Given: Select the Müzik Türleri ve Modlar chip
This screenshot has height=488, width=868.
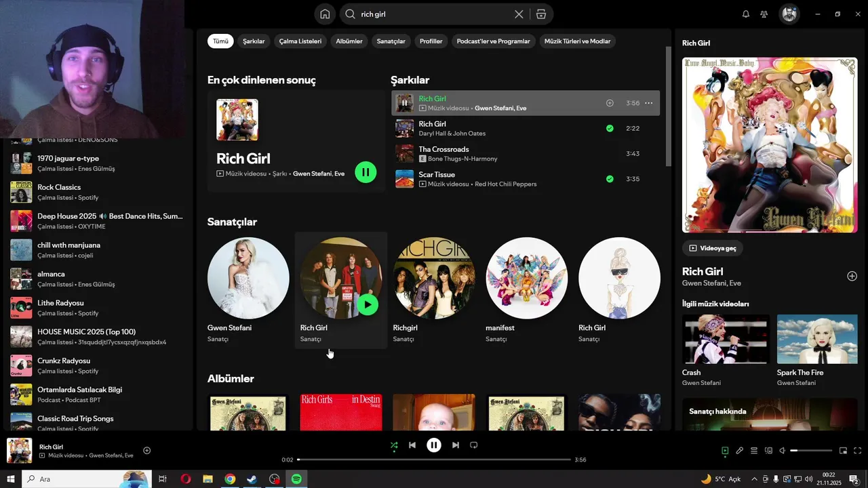Looking at the screenshot, I should 577,41.
